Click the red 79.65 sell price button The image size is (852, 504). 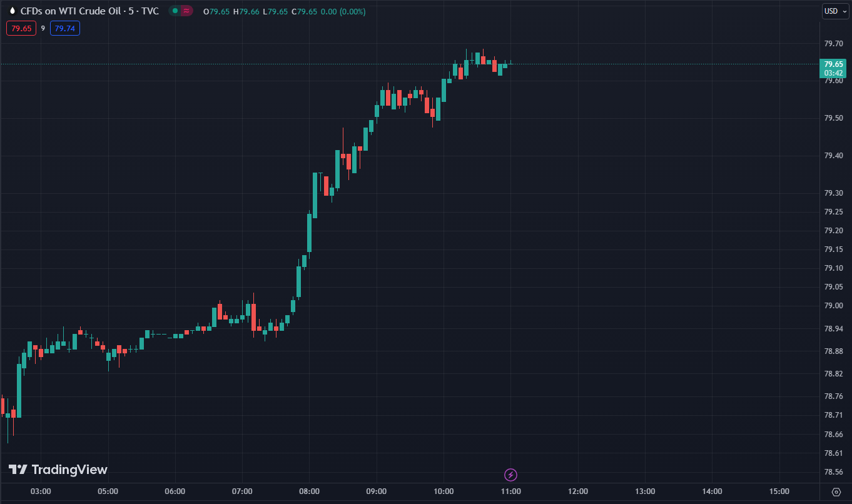[x=21, y=28]
